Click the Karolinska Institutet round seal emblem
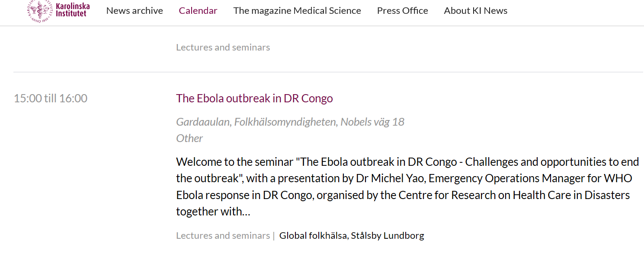644x253 pixels. coord(40,11)
